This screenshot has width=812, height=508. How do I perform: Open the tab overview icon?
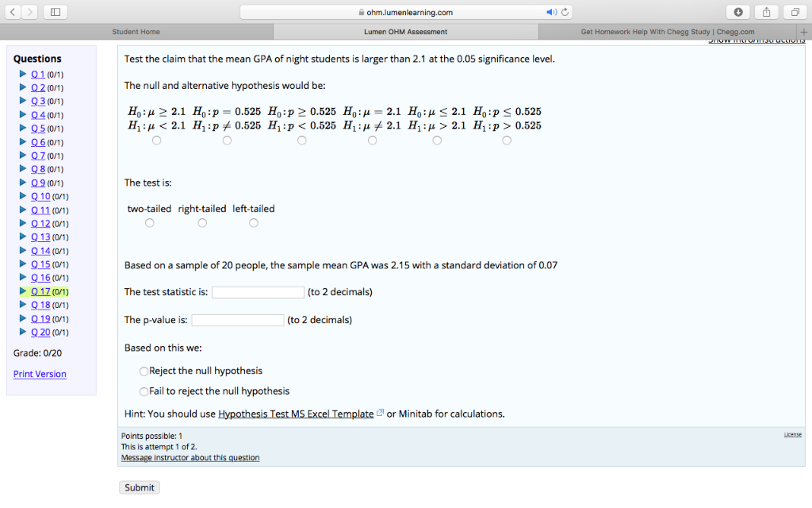tap(795, 11)
